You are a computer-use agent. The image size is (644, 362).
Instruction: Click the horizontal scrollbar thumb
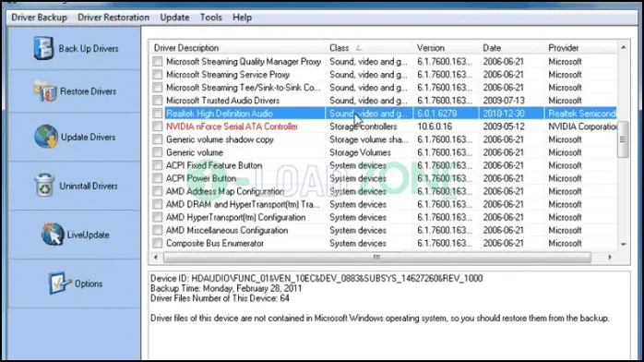pos(377,258)
